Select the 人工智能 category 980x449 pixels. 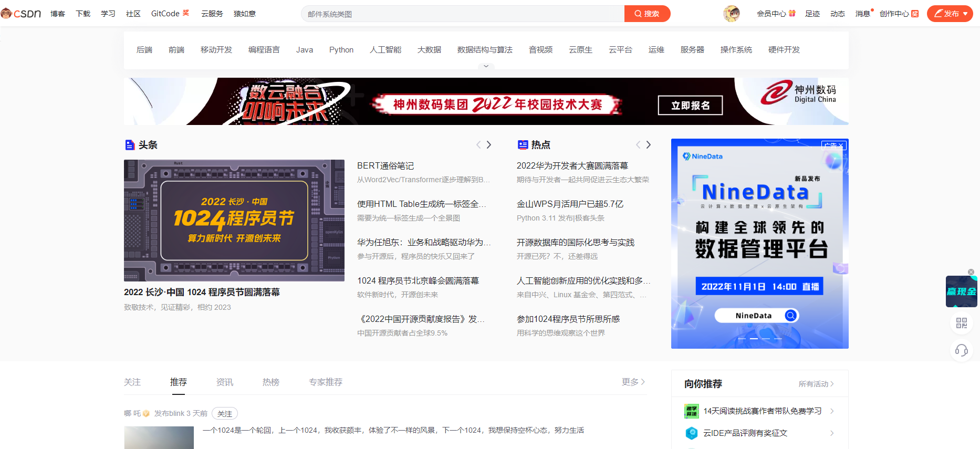tap(385, 50)
